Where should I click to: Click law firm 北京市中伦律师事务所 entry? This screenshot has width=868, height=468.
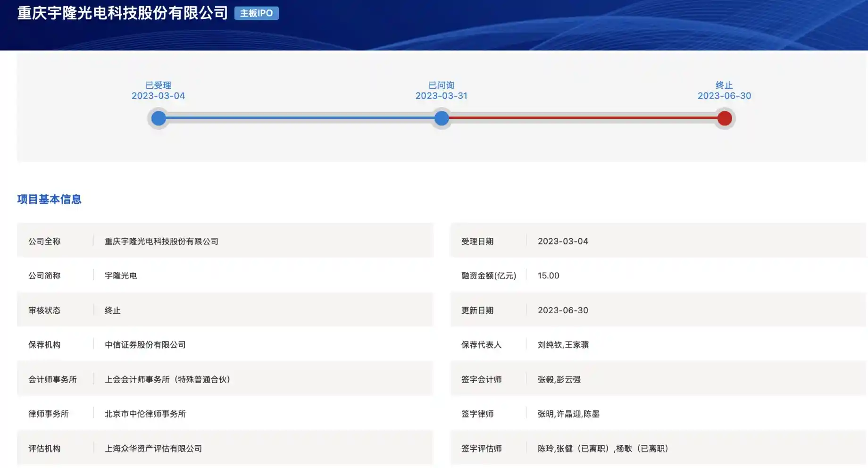[145, 414]
